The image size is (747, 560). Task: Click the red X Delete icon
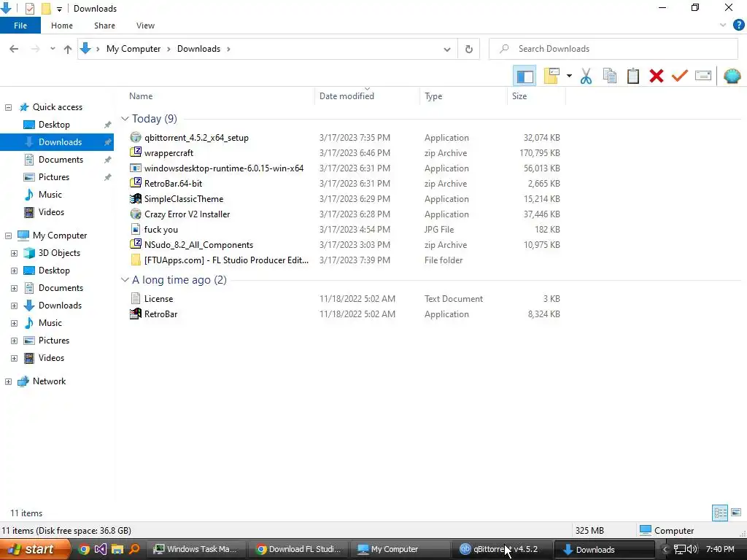[657, 76]
